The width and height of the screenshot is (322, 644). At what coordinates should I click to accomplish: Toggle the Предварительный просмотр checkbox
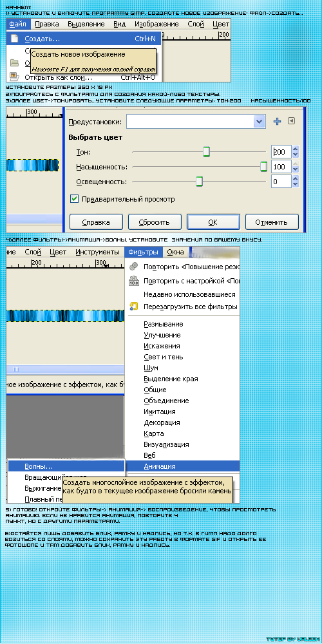(74, 199)
